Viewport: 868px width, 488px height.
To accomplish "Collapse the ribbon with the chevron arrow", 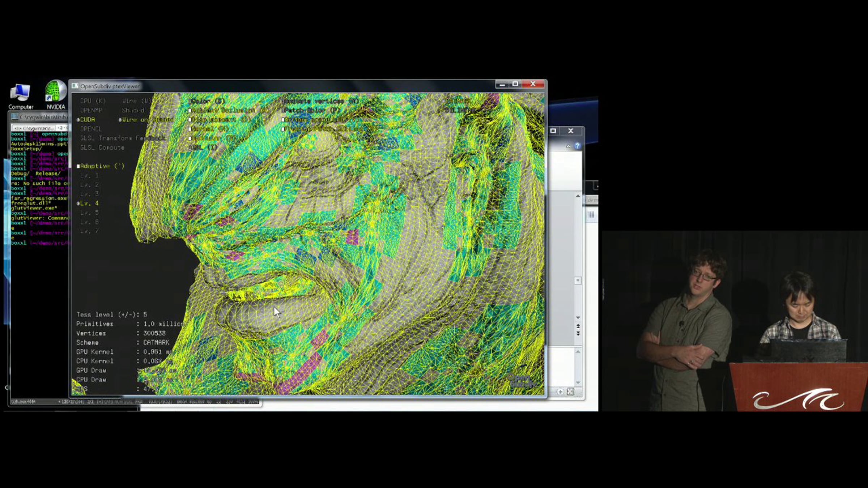I will 568,146.
